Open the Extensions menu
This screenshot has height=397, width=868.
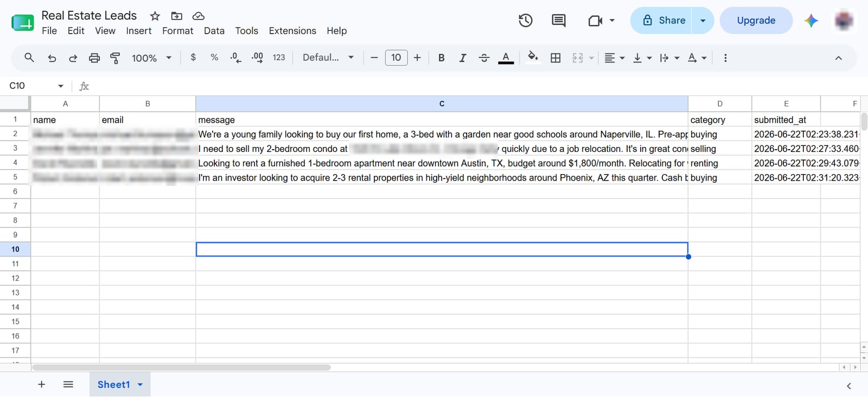click(292, 31)
